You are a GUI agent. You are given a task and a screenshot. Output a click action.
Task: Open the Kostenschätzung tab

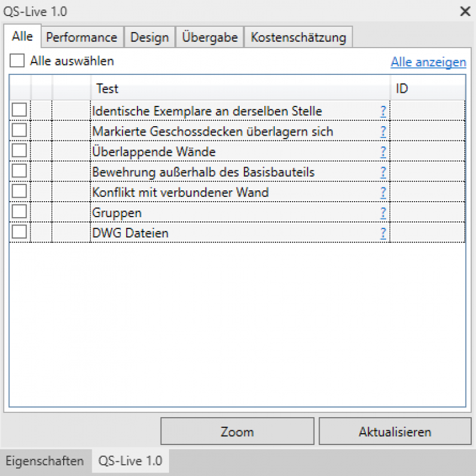[x=298, y=37]
